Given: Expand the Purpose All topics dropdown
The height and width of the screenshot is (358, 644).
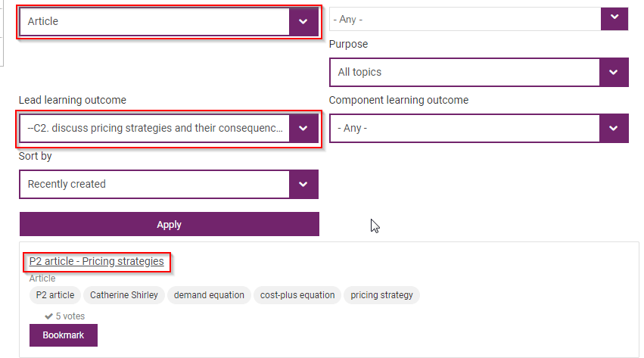Looking at the screenshot, I should coord(465,72).
